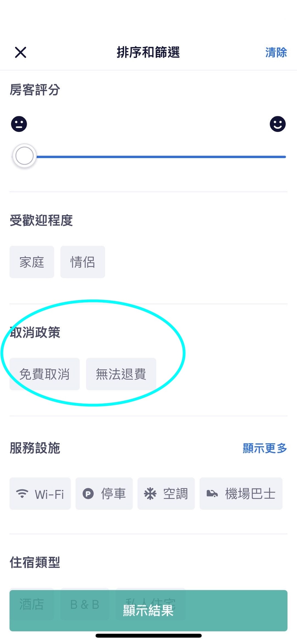Screen dimensions: 297x644
Task: Tap the neutral face rating icon
Action: click(19, 124)
